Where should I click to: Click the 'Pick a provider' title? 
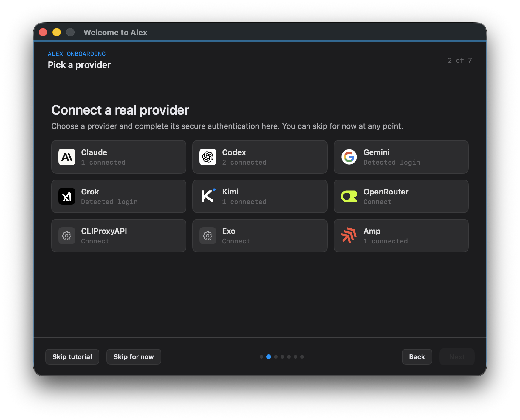(x=79, y=65)
